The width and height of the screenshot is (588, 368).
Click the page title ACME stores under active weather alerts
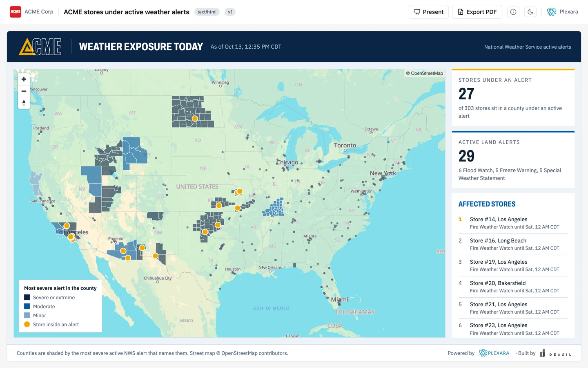click(127, 12)
